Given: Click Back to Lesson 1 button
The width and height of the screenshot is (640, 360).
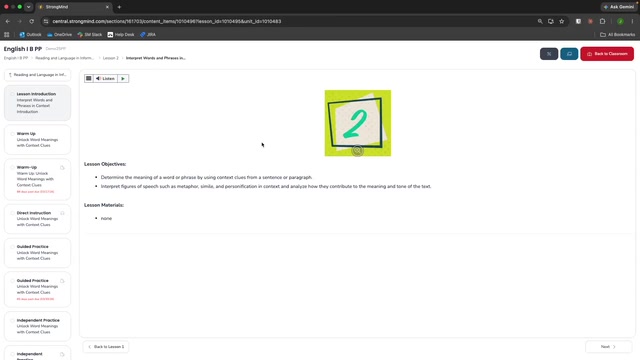Looking at the screenshot, I should coord(106,347).
